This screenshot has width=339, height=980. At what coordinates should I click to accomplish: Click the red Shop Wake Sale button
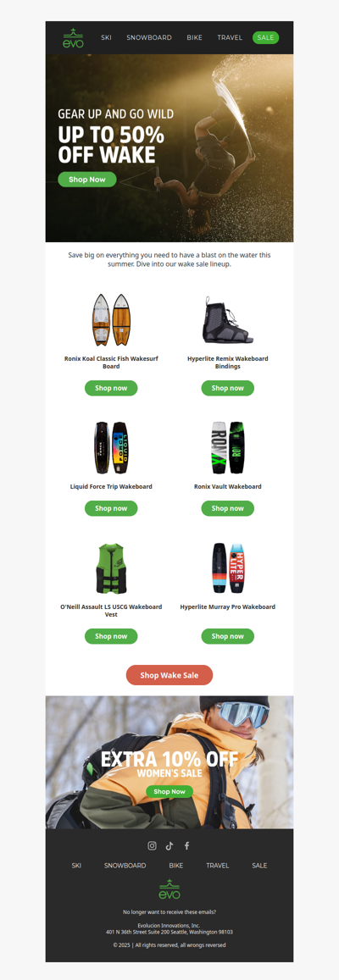click(169, 675)
